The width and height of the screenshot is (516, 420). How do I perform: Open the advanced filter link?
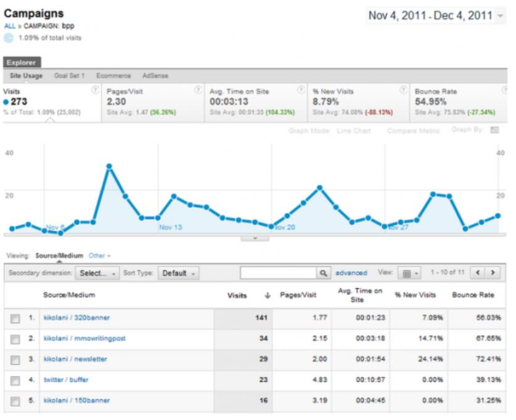pos(351,273)
